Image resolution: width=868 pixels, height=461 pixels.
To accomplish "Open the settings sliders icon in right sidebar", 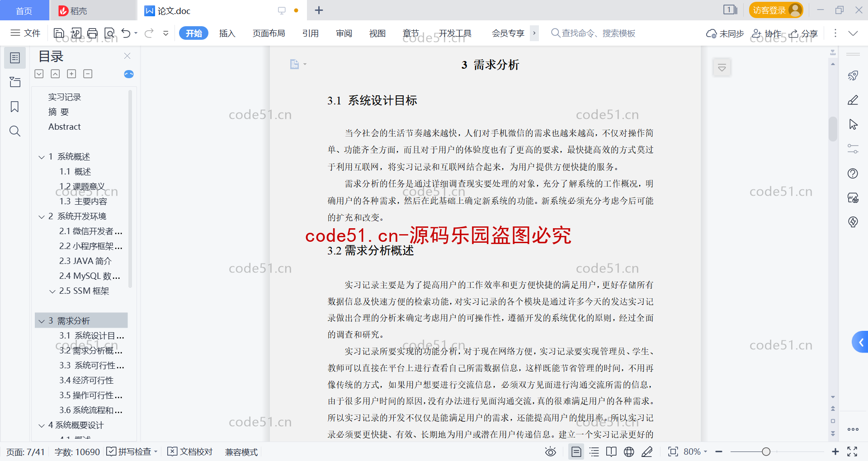I will (x=853, y=149).
